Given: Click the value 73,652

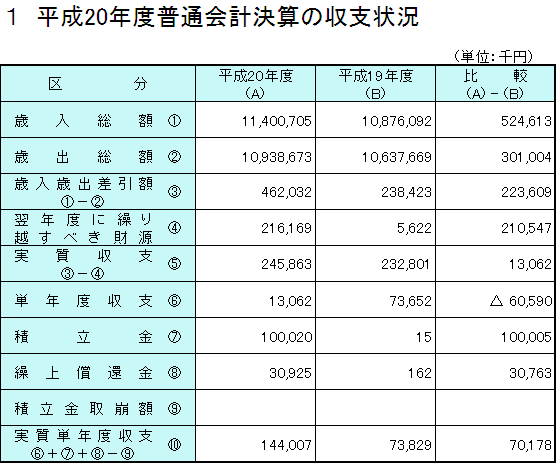Looking at the screenshot, I should click(x=411, y=301).
